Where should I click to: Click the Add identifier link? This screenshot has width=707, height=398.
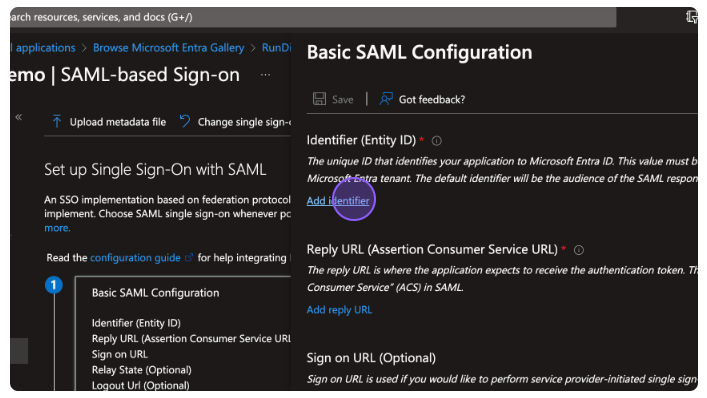pos(338,201)
